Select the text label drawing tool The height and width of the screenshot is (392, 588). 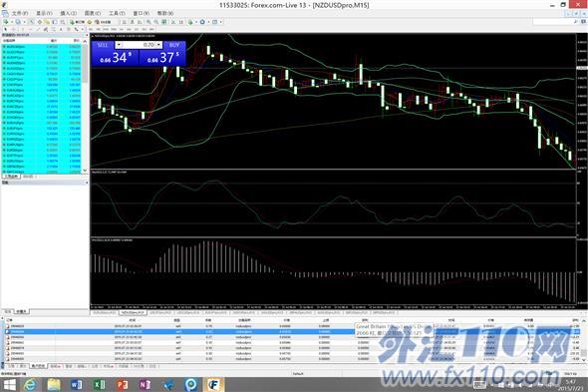(68, 29)
